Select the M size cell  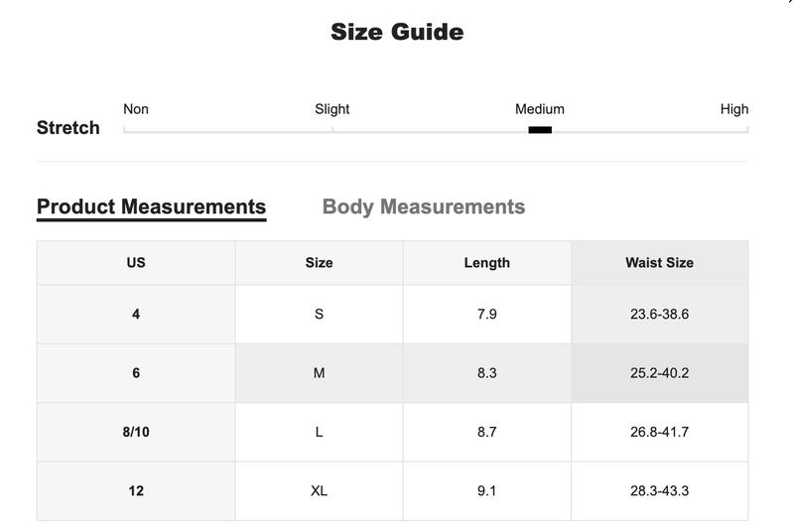click(319, 373)
